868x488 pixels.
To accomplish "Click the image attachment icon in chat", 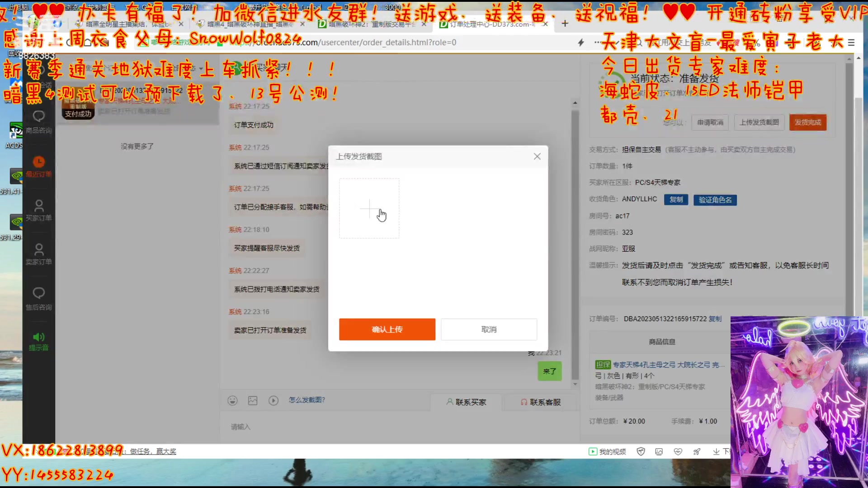I will (253, 400).
